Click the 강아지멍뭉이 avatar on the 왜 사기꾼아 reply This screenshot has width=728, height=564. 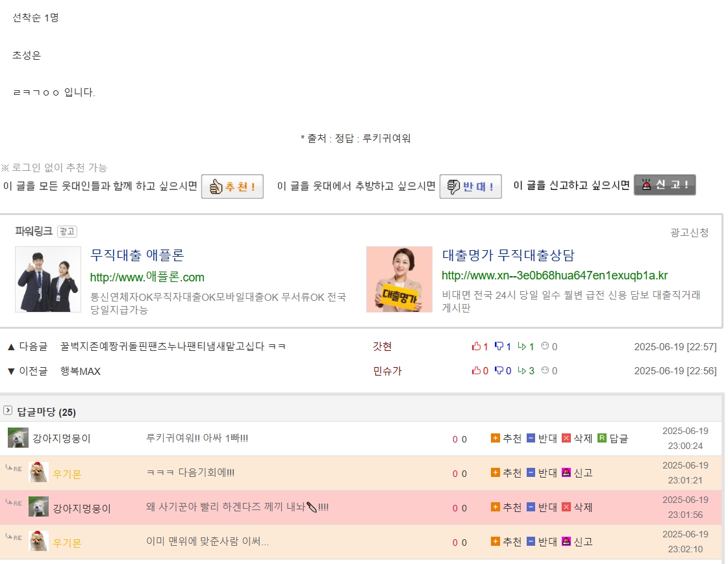coord(38,506)
